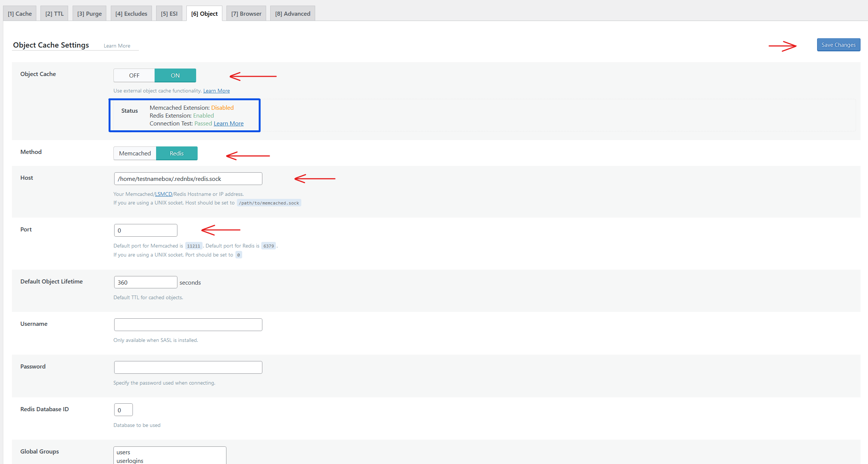Screen dimensions: 868x464
Task: Focus the Password input field
Action: [x=188, y=367]
